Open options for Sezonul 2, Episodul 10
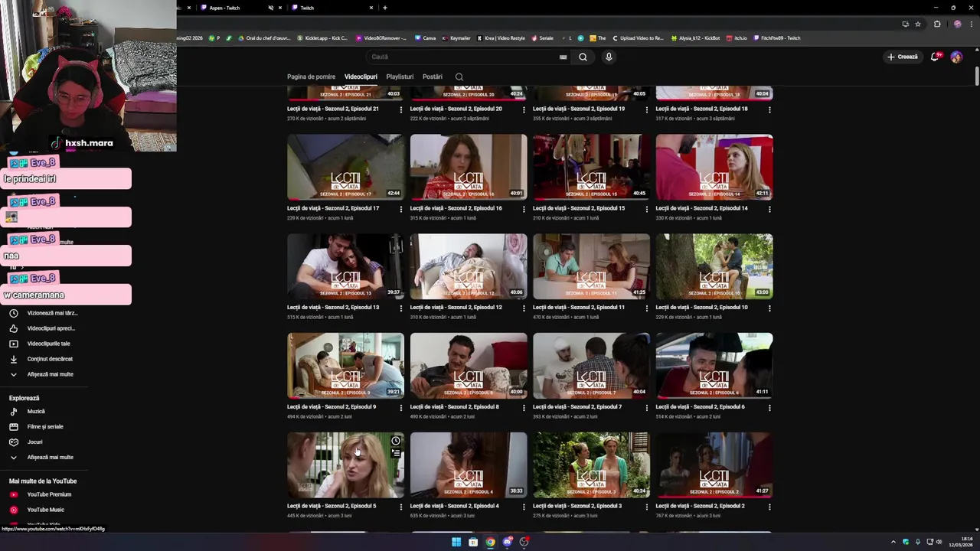The image size is (980, 551). [769, 308]
